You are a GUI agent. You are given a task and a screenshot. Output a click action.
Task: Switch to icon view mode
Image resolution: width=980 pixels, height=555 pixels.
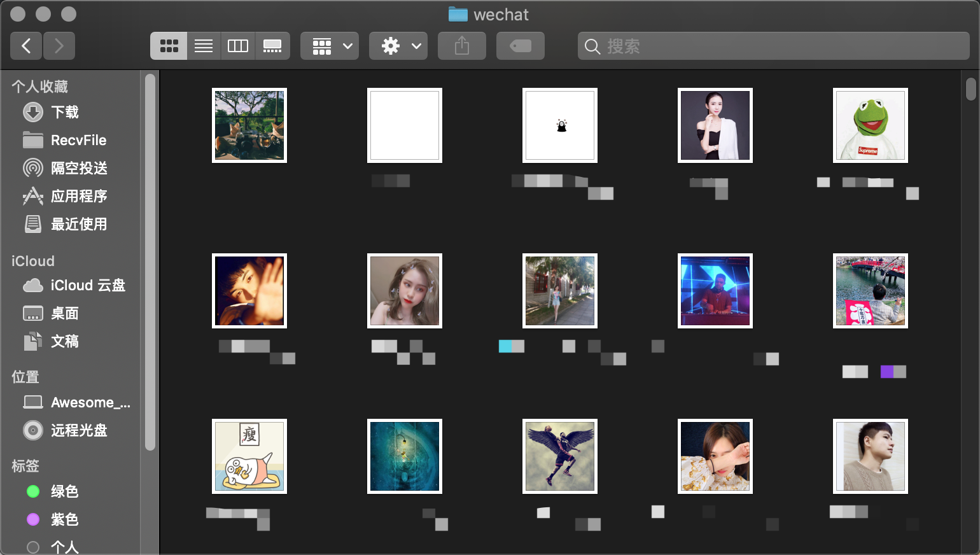(x=169, y=46)
